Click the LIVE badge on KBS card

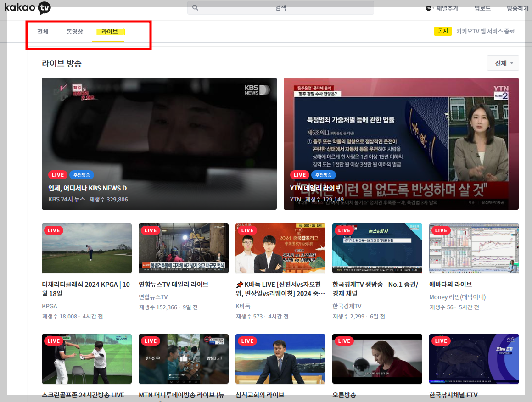pyautogui.click(x=58, y=175)
